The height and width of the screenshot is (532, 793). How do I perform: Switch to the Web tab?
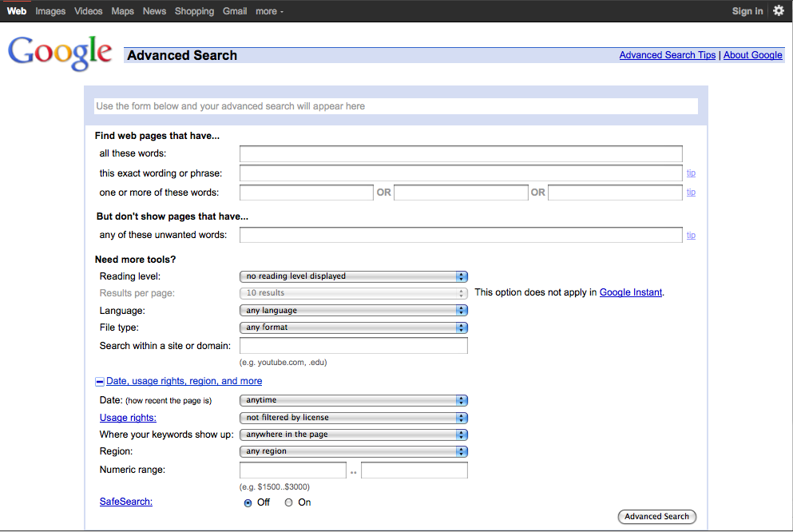[16, 11]
